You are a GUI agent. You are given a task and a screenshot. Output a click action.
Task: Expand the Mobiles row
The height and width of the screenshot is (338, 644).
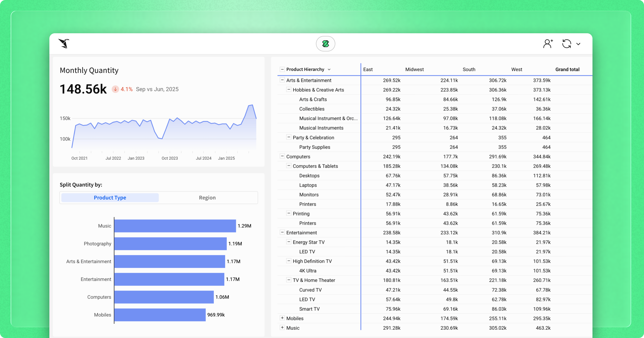[282, 318]
